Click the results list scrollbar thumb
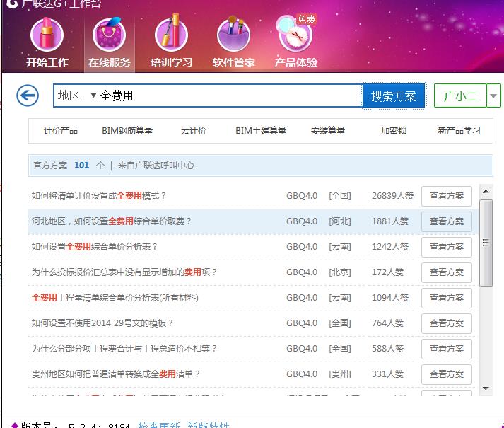This screenshot has height=428, width=504. pyautogui.click(x=486, y=243)
